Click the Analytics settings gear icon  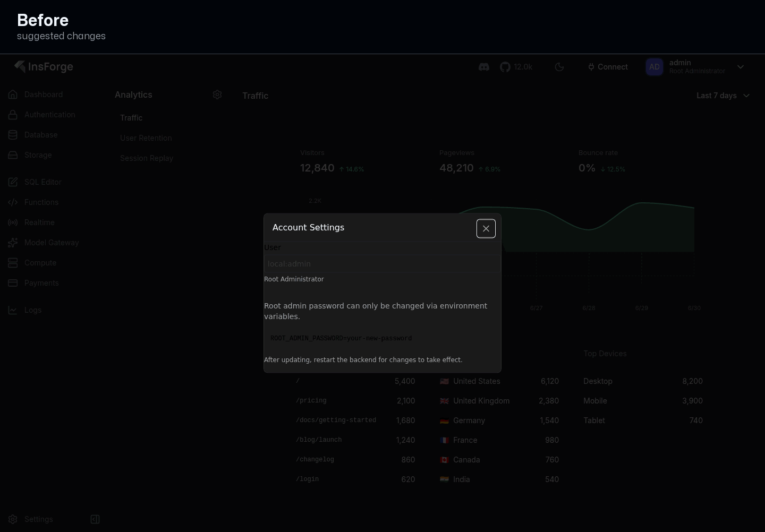click(x=217, y=95)
